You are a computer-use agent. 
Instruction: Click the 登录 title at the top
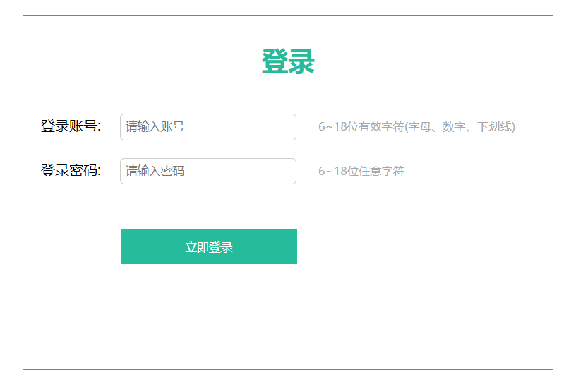287,62
